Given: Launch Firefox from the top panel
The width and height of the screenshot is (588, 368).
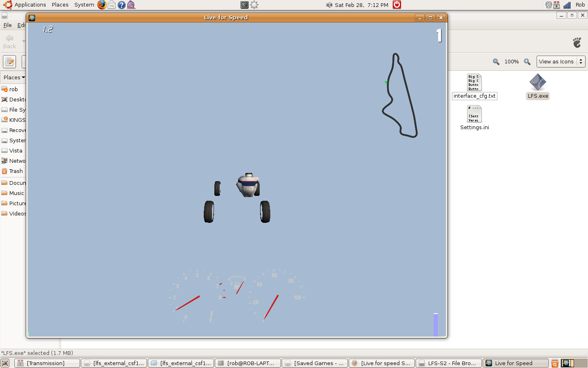Looking at the screenshot, I should coord(102,5).
